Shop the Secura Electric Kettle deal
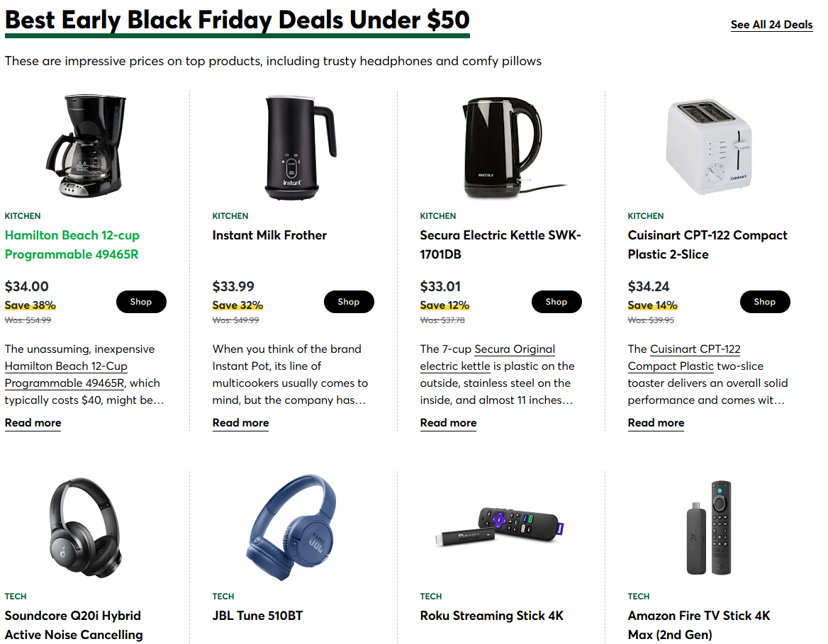 point(556,302)
